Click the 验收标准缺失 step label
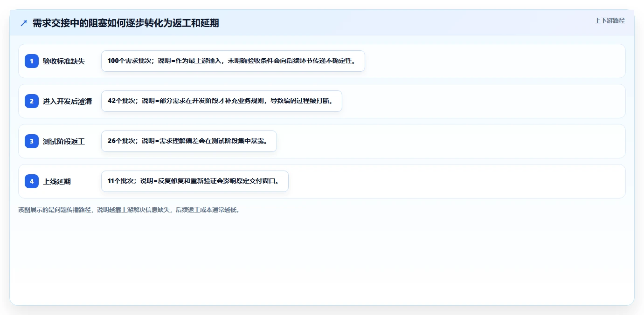 coord(64,61)
